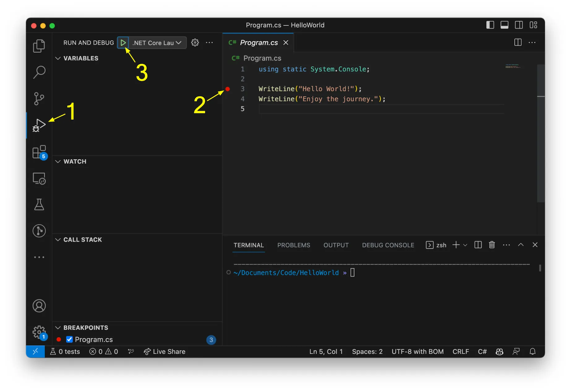
Task: Open the Manage gear in activity bar
Action: pyautogui.click(x=40, y=332)
